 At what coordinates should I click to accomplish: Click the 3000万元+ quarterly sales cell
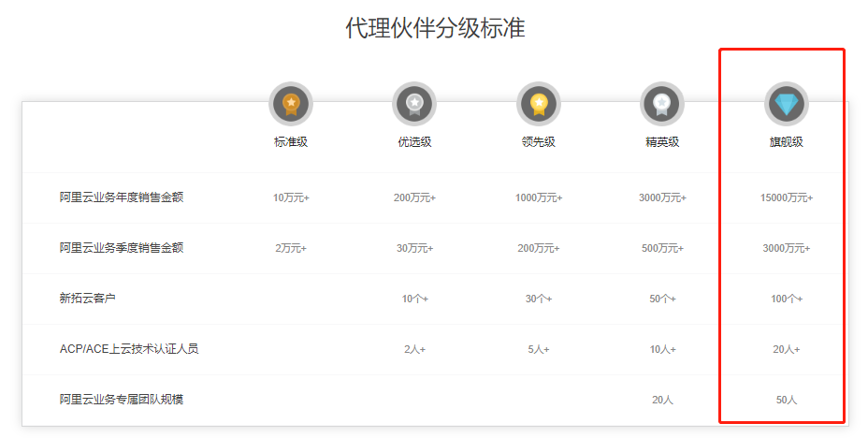pos(786,248)
